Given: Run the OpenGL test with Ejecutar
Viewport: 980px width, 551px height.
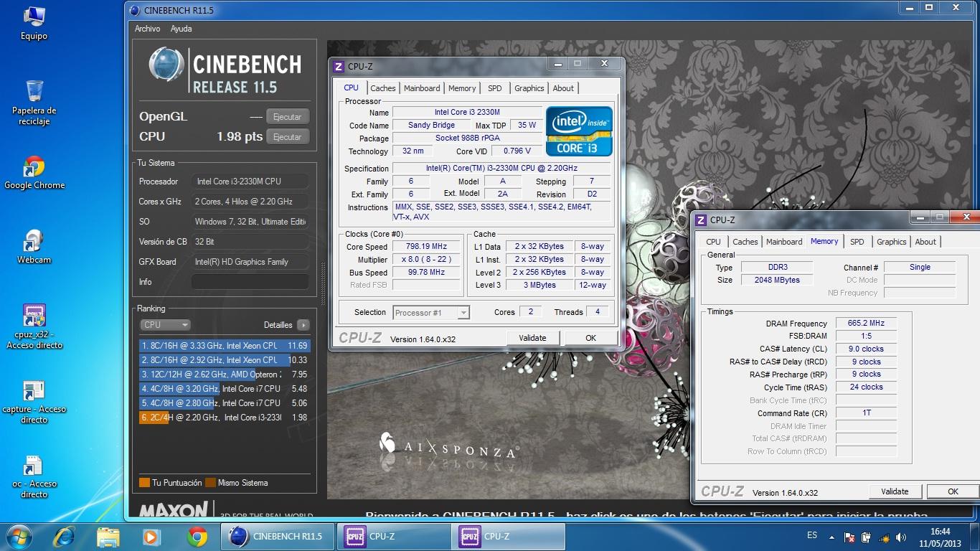Looking at the screenshot, I should [288, 116].
